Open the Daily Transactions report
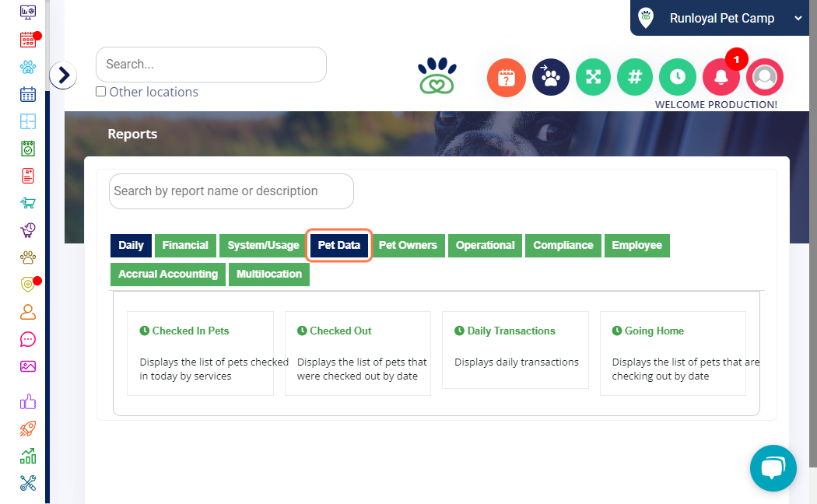 510,331
